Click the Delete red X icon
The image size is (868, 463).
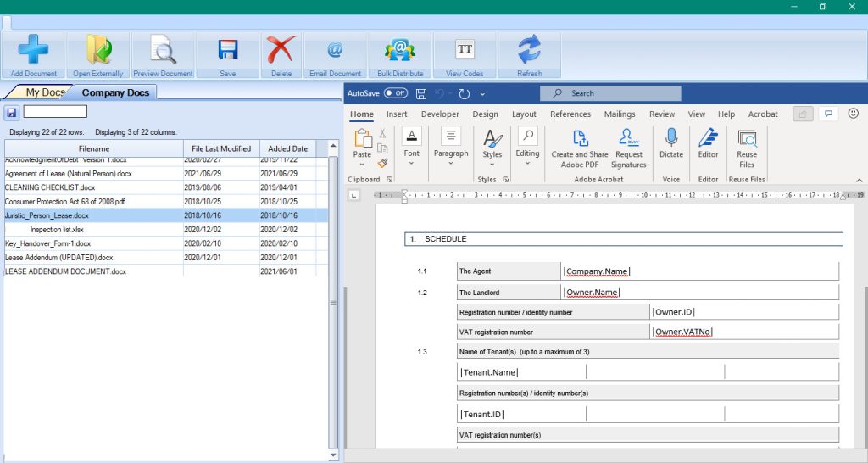281,51
